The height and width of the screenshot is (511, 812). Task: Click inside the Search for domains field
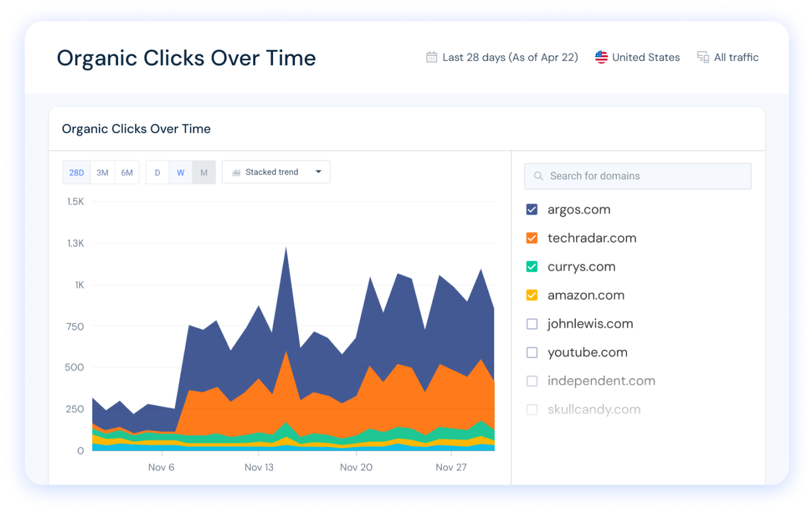tap(637, 176)
